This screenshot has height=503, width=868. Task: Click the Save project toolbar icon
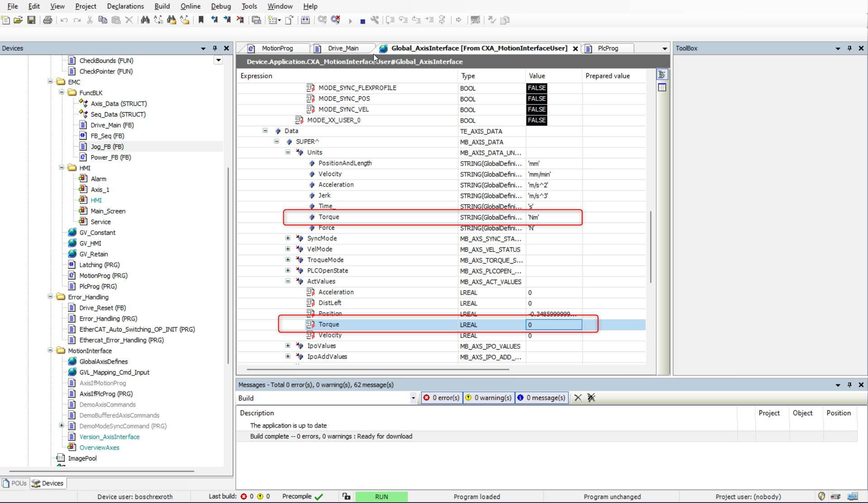[31, 20]
